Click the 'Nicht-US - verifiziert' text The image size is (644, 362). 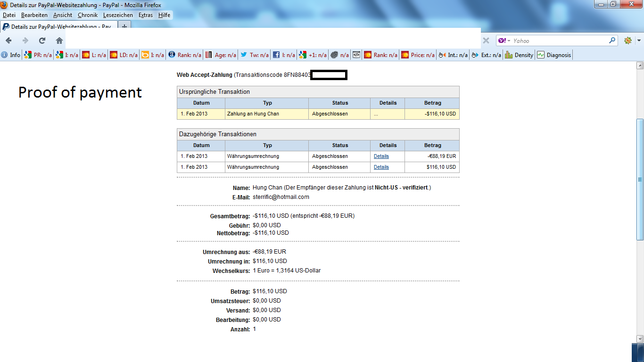tap(402, 188)
